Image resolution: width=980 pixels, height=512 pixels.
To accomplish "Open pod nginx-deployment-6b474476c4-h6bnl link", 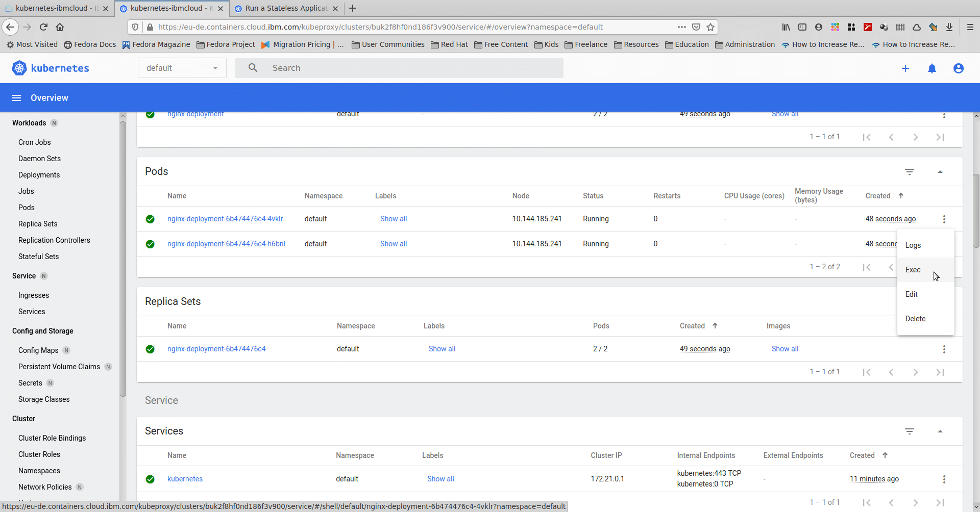I will coord(226,244).
